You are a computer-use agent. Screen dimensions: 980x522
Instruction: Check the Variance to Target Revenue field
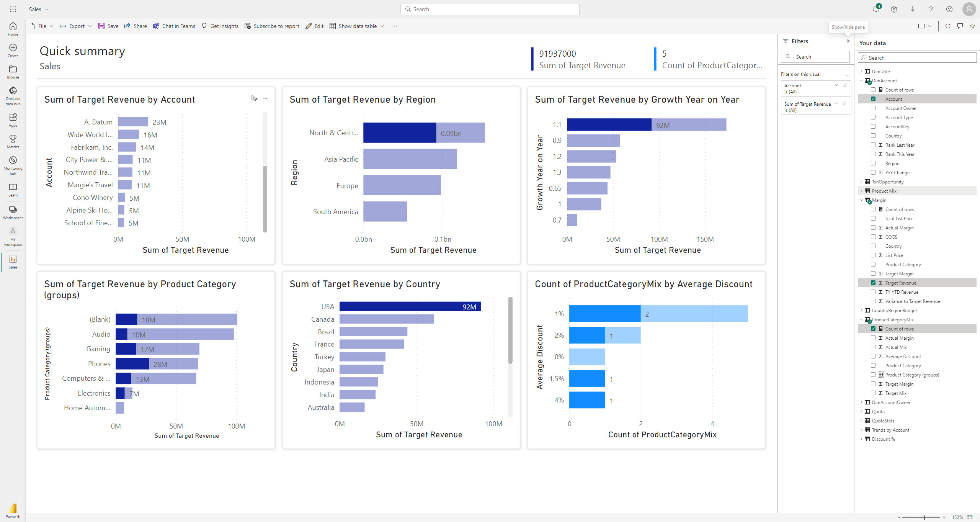pos(873,301)
